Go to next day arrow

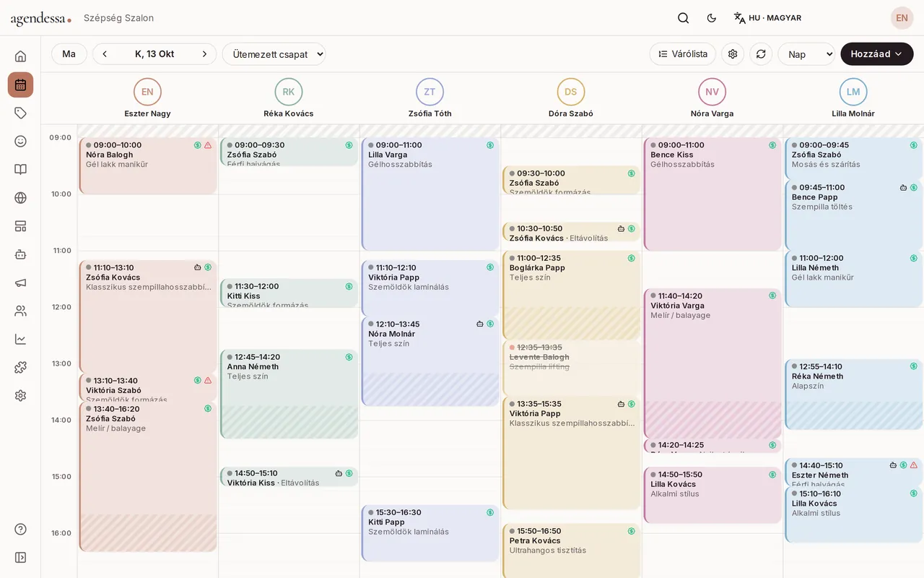pos(204,54)
